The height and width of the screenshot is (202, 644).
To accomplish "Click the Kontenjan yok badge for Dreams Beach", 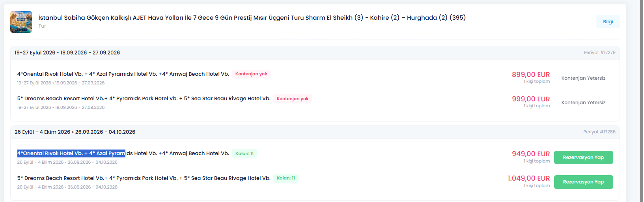I will 293,99.
